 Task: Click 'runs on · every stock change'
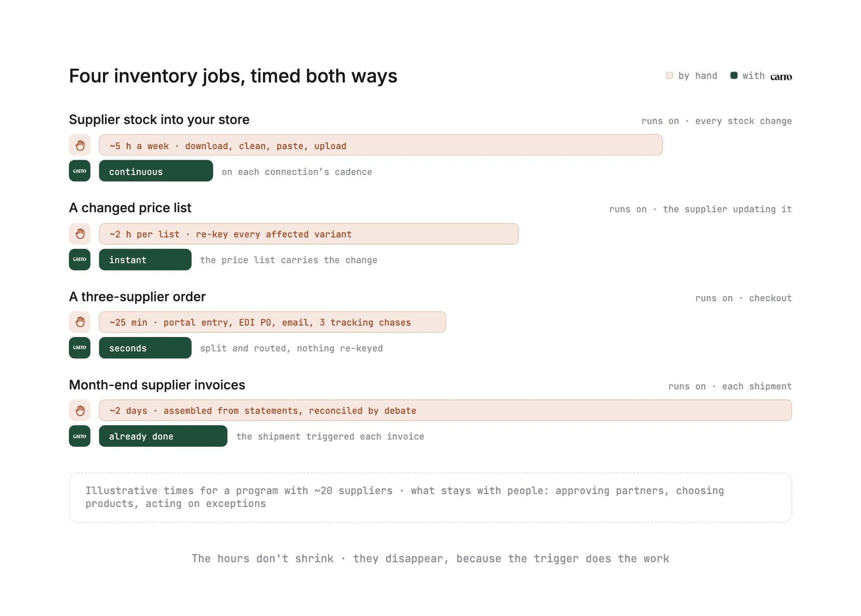(x=716, y=121)
